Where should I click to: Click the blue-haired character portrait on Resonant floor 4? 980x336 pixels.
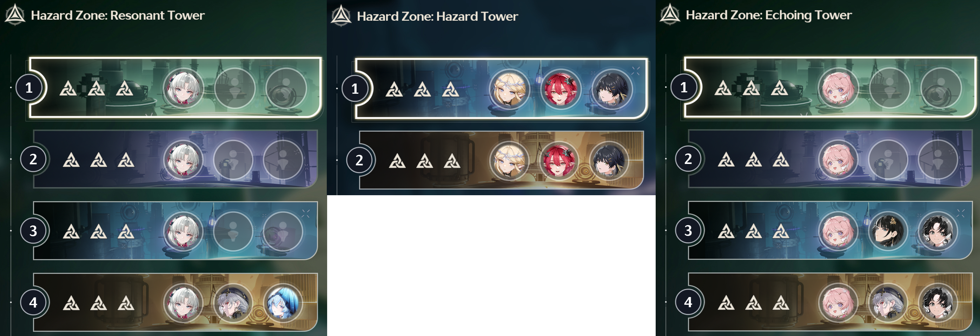(283, 303)
